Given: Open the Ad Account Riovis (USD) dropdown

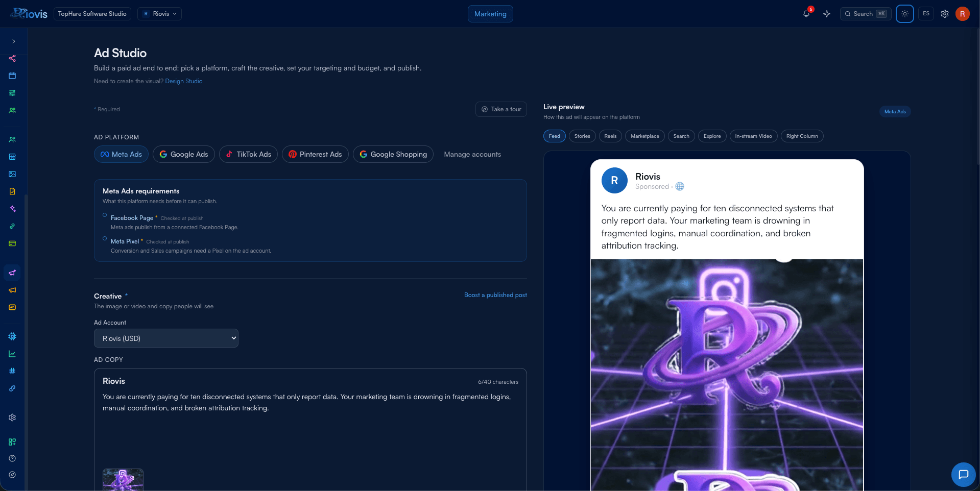Looking at the screenshot, I should pyautogui.click(x=166, y=338).
